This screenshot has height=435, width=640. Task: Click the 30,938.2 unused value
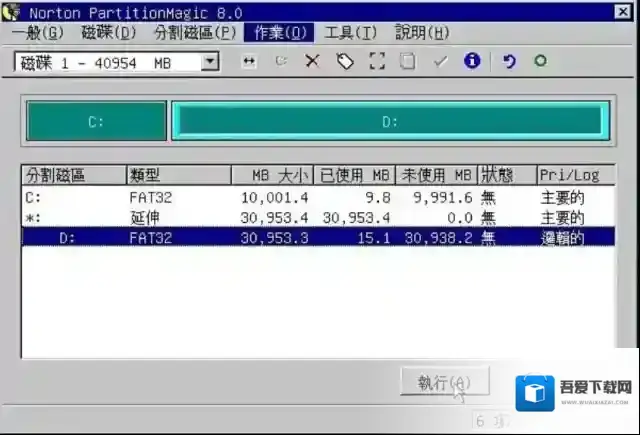pyautogui.click(x=438, y=238)
